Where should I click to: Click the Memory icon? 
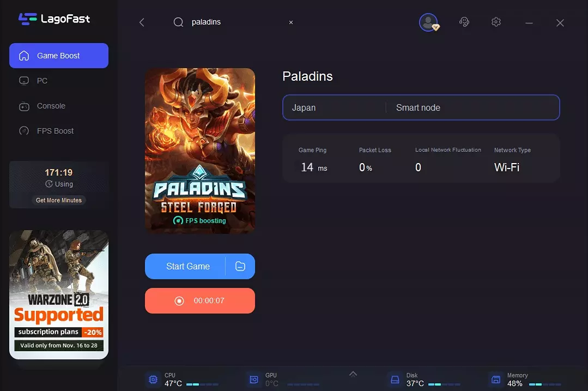click(x=496, y=380)
